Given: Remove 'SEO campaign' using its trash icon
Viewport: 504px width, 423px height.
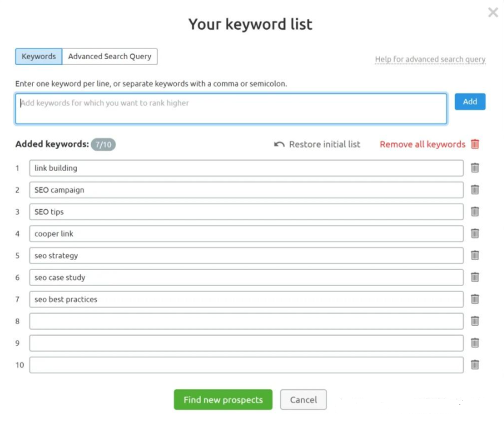Looking at the screenshot, I should (475, 190).
